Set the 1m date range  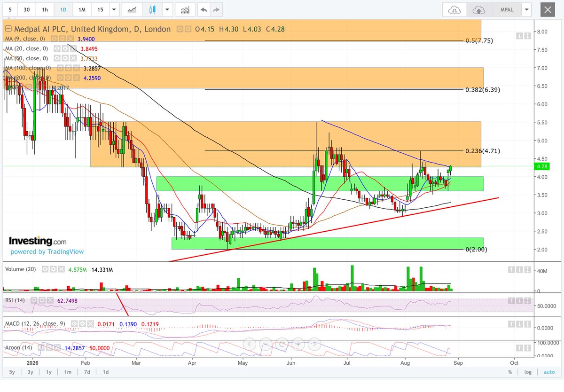[68, 372]
